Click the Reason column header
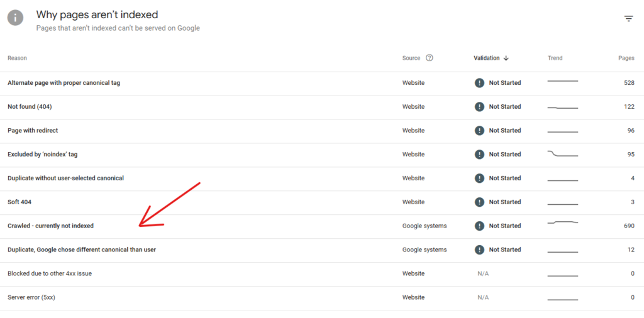This screenshot has height=318, width=644. click(x=17, y=58)
